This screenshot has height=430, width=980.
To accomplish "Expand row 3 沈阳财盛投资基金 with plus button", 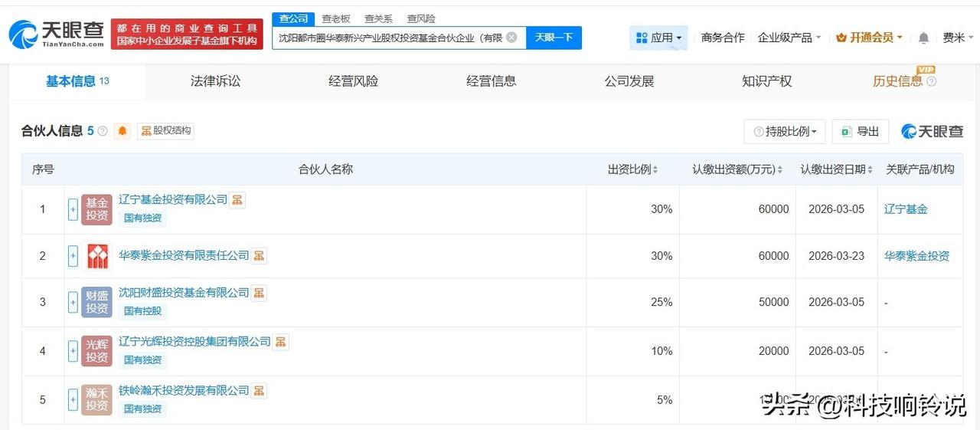I will [x=73, y=303].
